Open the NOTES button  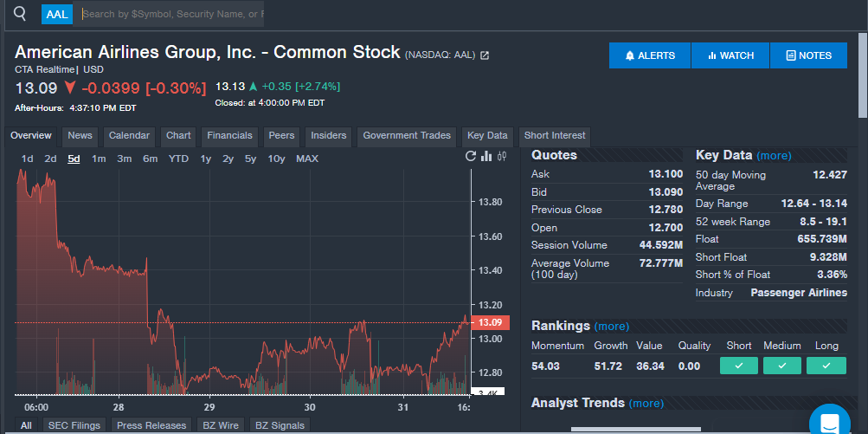coord(808,55)
